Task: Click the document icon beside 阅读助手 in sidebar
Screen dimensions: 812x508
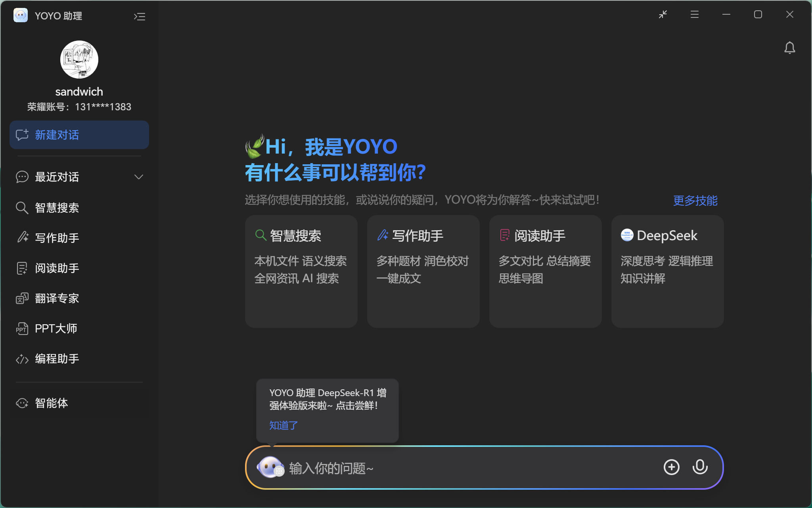Action: (x=22, y=268)
